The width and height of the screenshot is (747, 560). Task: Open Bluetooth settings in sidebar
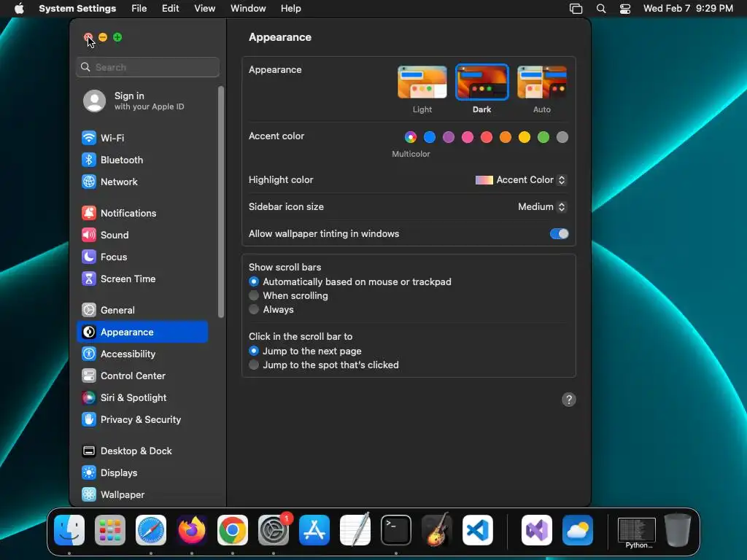coord(142,160)
